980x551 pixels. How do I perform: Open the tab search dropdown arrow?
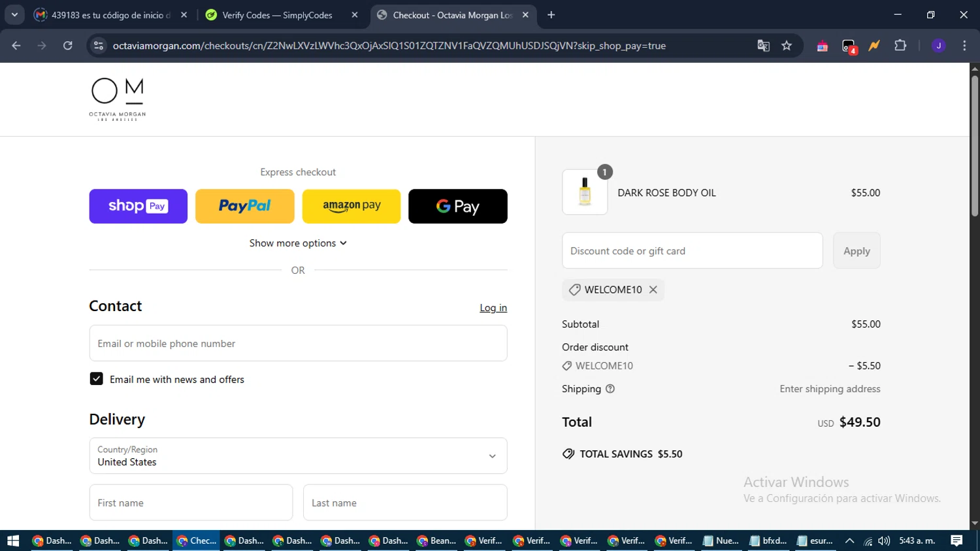[x=14, y=15]
